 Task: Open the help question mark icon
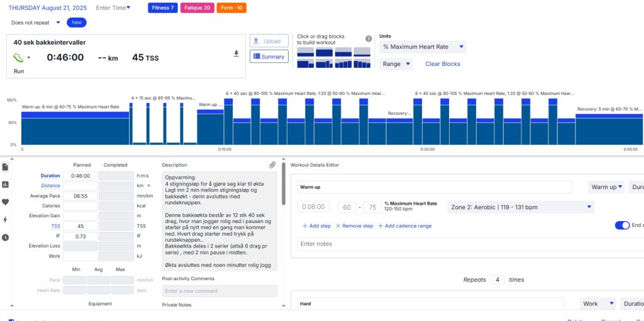tap(369, 38)
